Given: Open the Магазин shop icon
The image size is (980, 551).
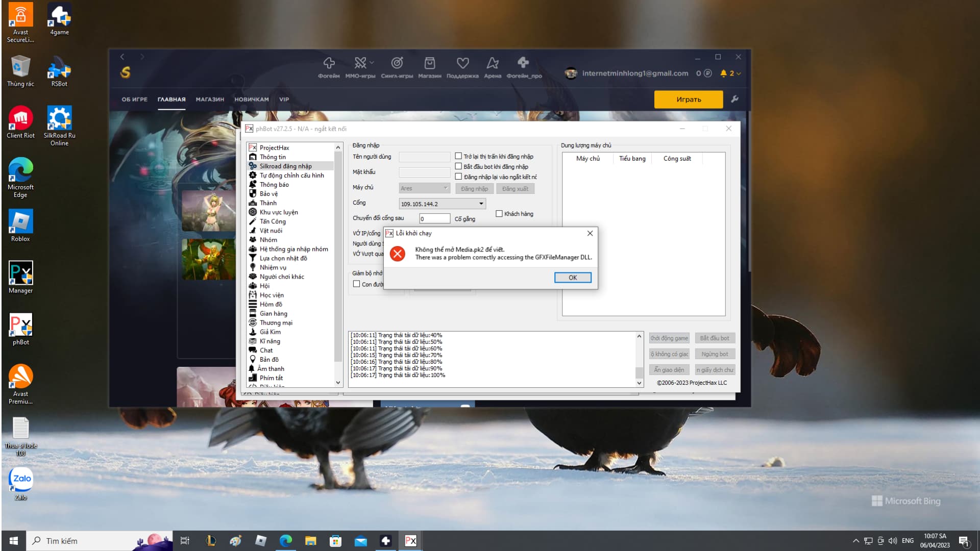Looking at the screenshot, I should (429, 63).
